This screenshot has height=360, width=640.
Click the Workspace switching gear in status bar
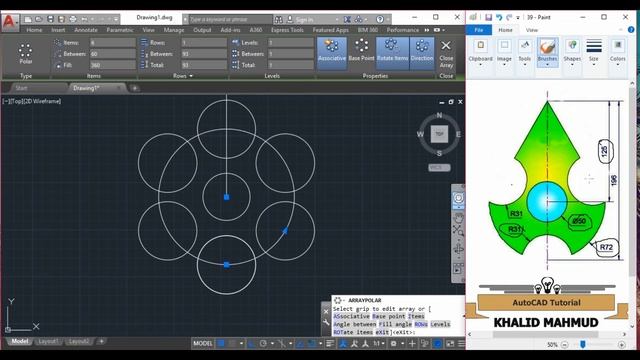point(393,344)
